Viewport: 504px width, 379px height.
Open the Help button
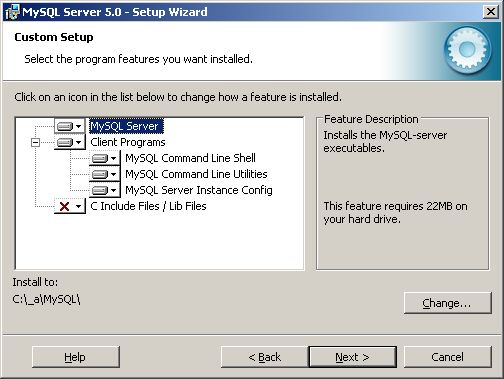[x=76, y=357]
